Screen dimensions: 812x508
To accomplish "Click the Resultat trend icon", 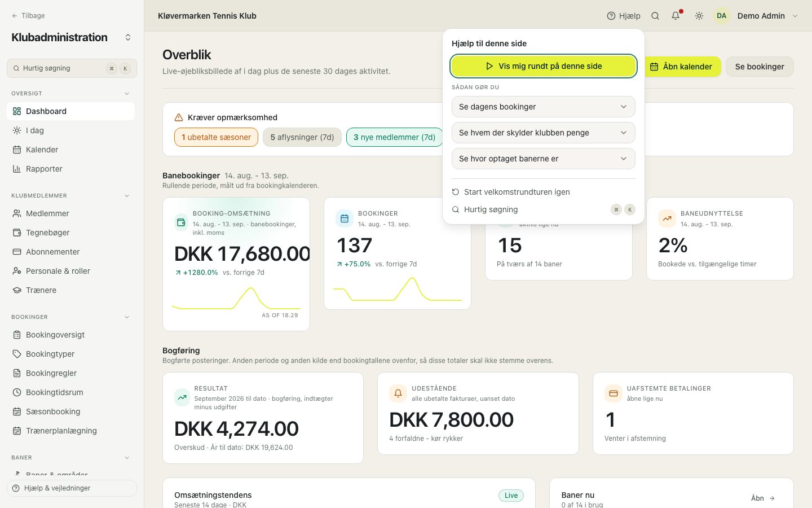I will point(182,397).
